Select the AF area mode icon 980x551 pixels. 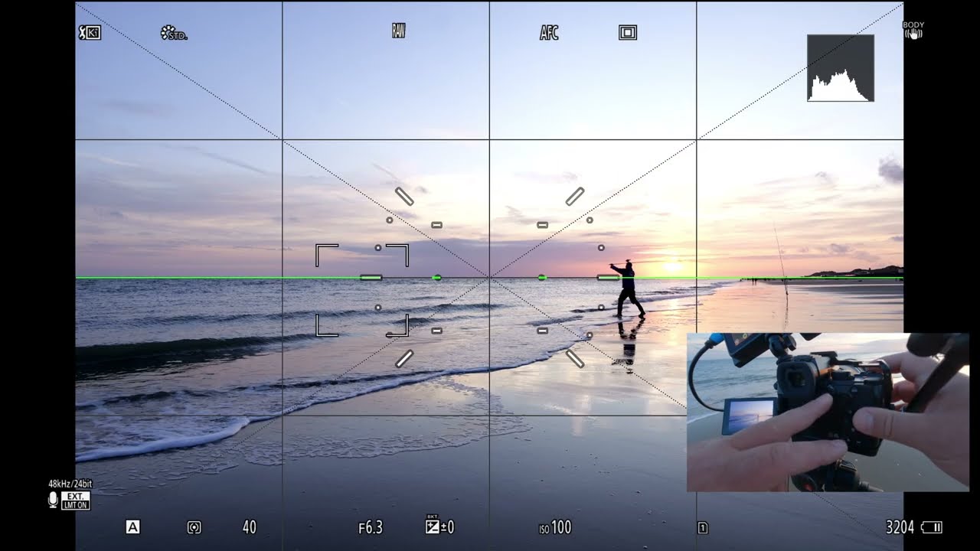coord(628,33)
